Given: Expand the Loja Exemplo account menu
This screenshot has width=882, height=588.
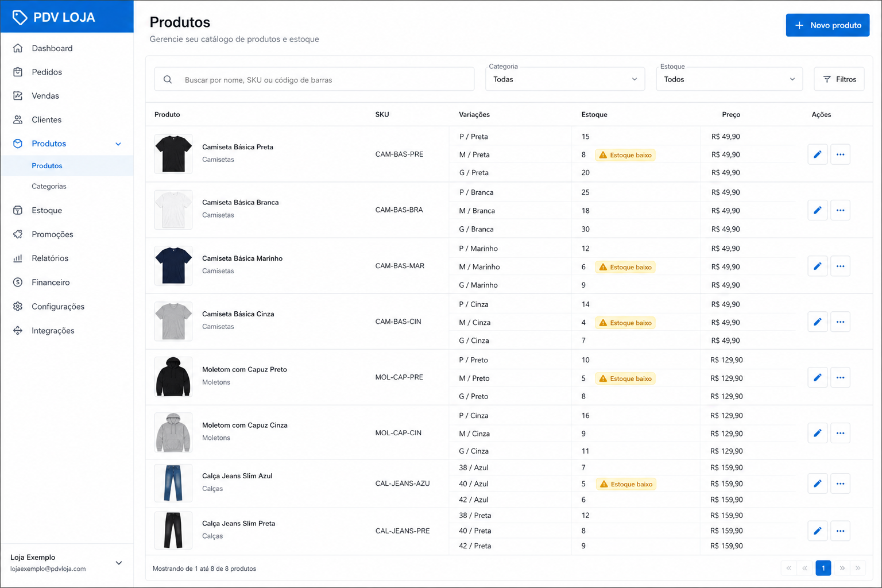Looking at the screenshot, I should click(119, 563).
